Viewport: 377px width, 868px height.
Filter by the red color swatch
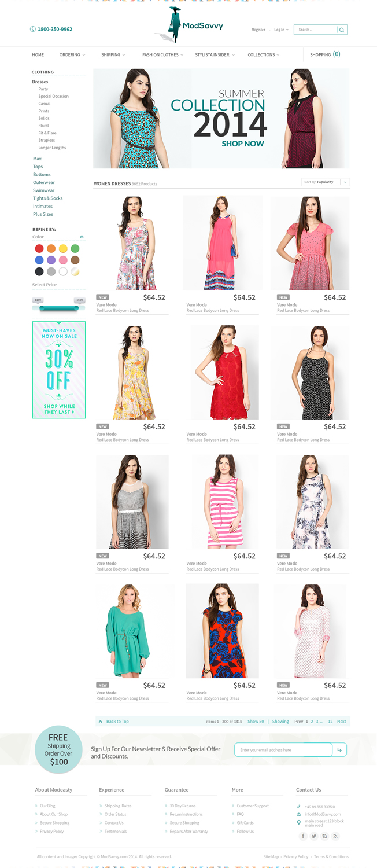pyautogui.click(x=39, y=249)
